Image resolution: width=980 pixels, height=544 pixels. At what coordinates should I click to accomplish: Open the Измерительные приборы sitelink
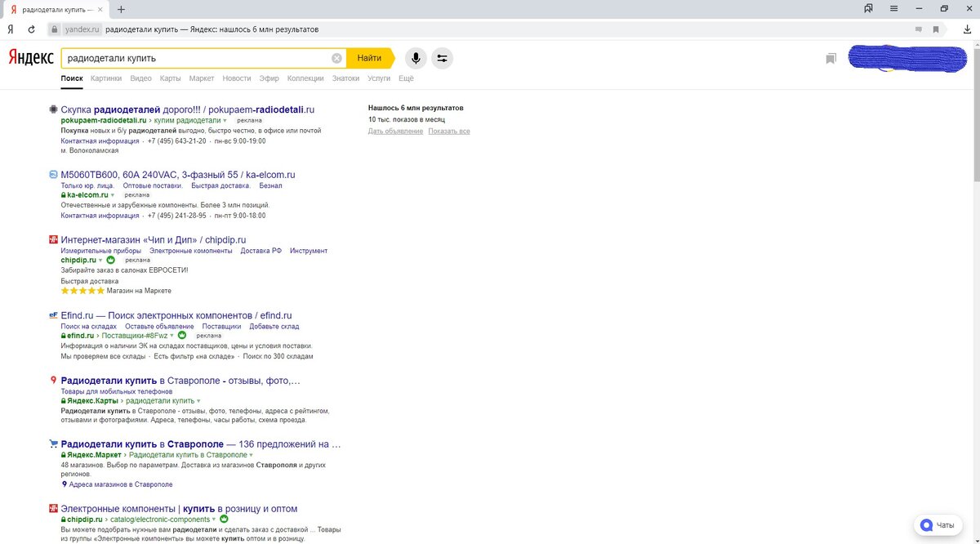tap(101, 251)
